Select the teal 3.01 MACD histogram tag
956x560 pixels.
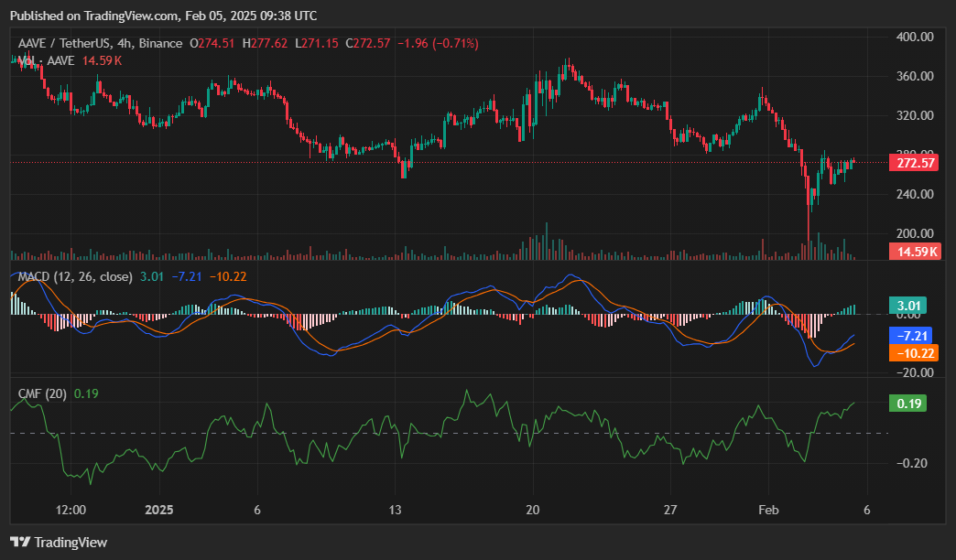point(907,306)
